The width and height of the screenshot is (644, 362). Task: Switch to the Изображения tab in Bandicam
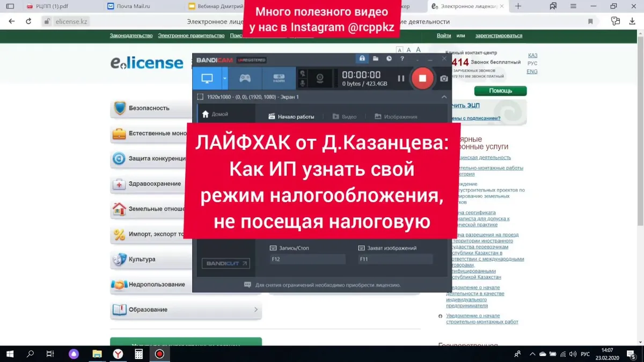click(396, 116)
